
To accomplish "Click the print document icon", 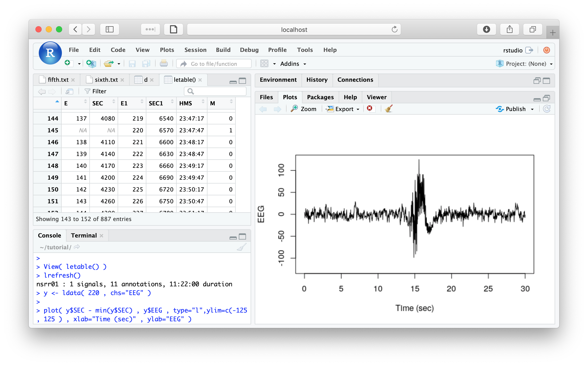I will click(164, 63).
